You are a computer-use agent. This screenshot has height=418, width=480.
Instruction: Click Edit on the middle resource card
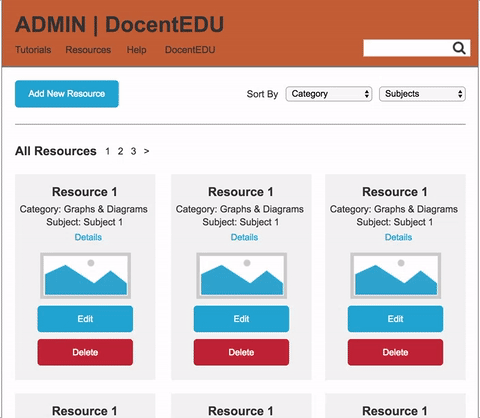241,319
